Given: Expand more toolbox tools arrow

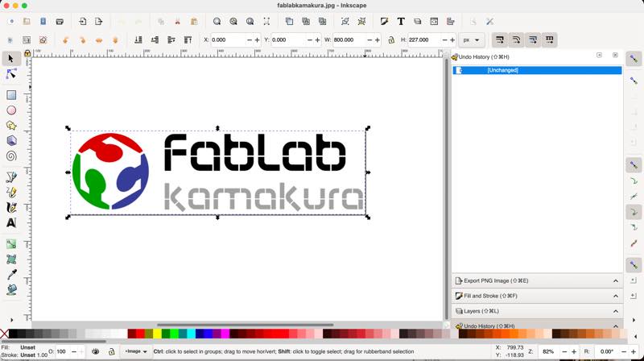Looking at the screenshot, I should 11,319.
